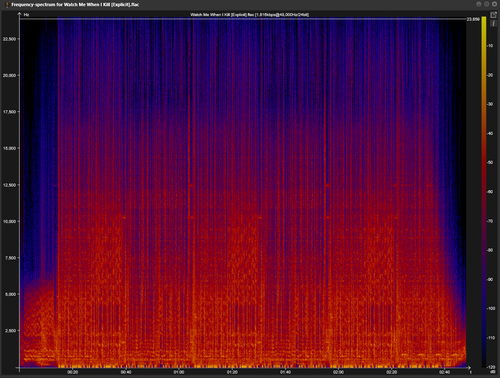Click the 23,859 maximum frequency label
The height and width of the screenshot is (378, 500).
tap(473, 19)
